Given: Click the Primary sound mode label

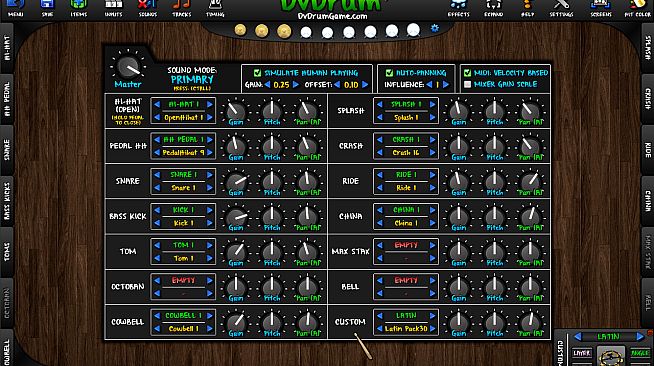Looking at the screenshot, I should [192, 79].
